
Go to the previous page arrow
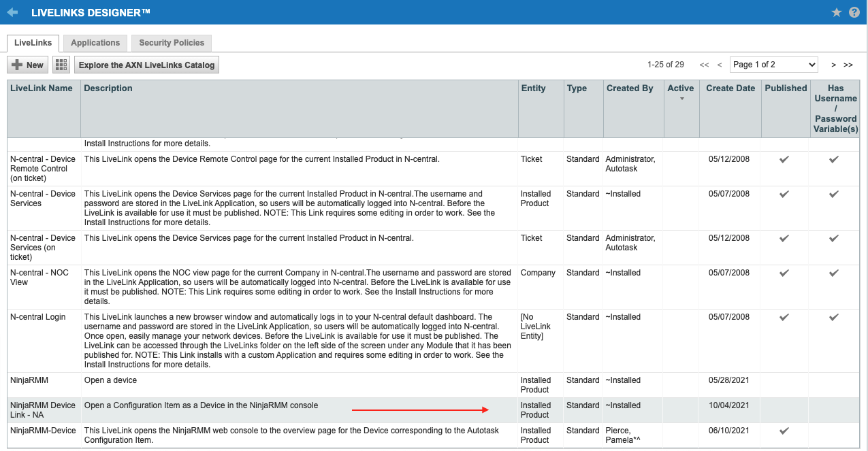click(x=720, y=65)
